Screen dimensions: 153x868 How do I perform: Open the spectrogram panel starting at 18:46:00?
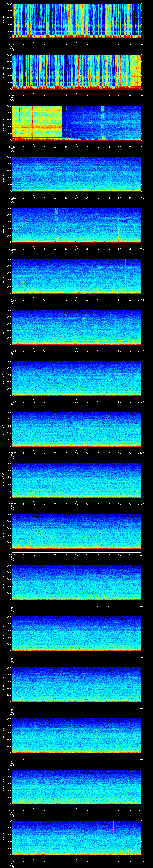[77, 123]
